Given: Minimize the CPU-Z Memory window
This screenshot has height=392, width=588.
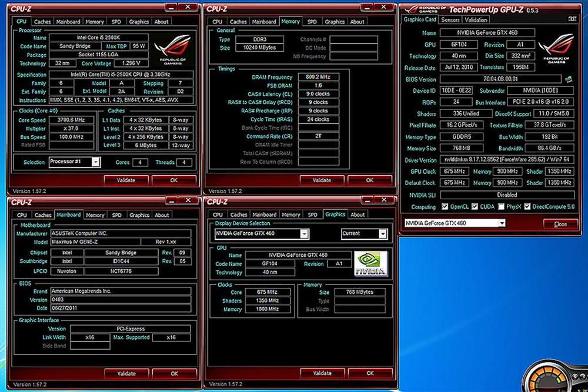Looking at the screenshot, I should (367, 8).
